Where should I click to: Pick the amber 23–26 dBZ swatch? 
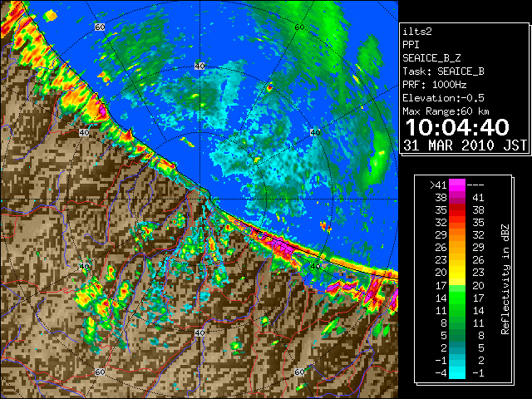pos(457,260)
